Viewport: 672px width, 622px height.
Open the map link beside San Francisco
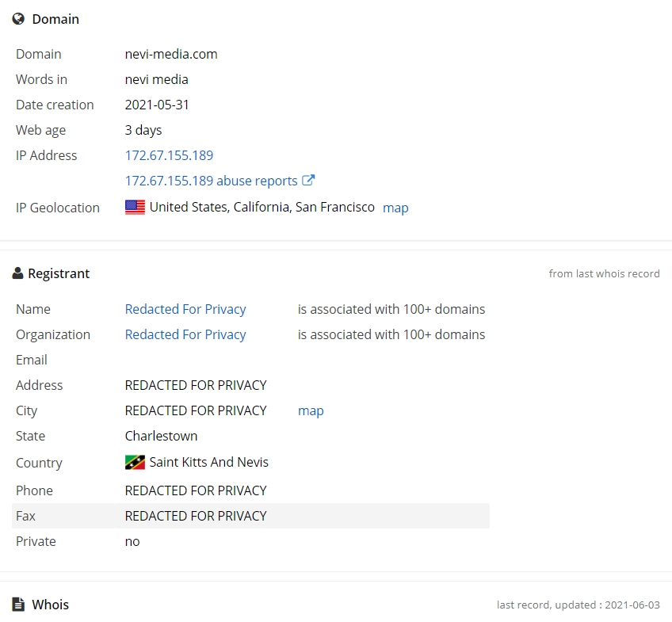point(395,208)
